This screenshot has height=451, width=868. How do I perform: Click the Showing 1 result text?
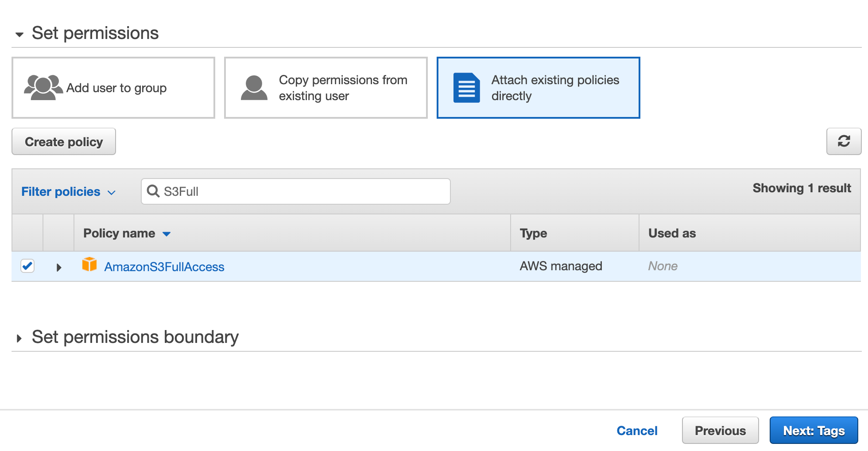pyautogui.click(x=802, y=188)
